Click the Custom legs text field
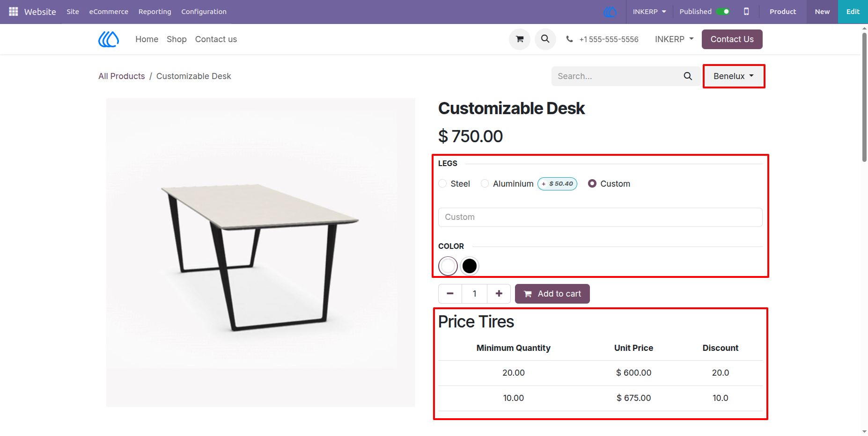Viewport: 868px width, 436px height. click(x=600, y=217)
